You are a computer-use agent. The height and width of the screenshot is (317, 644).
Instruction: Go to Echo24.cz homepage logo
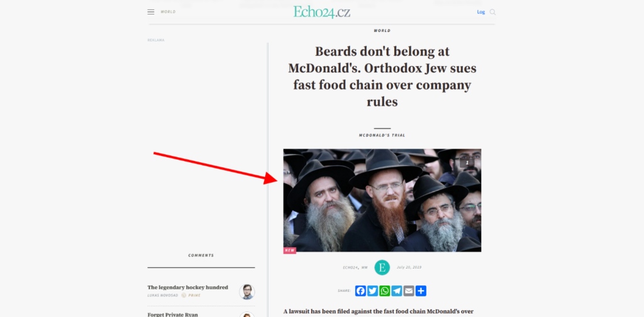click(321, 12)
